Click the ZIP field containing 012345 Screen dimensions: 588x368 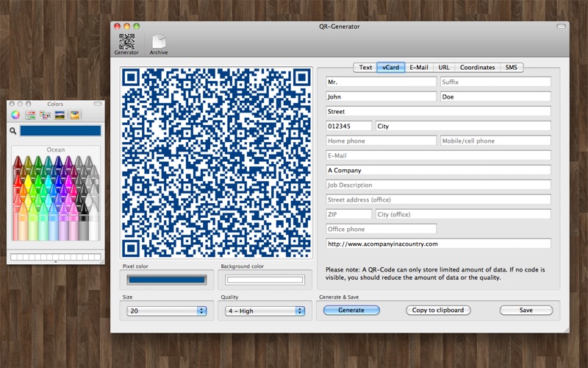pos(348,126)
